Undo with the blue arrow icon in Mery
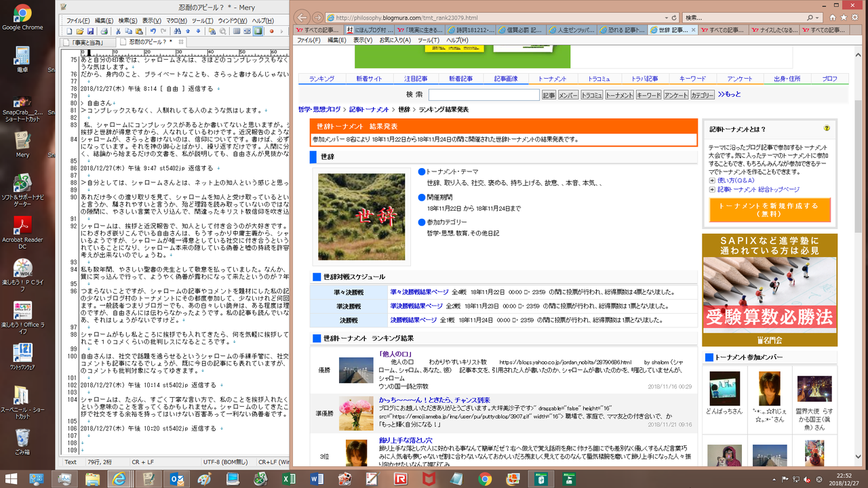Screen dimensions: 868x488 click(x=153, y=31)
